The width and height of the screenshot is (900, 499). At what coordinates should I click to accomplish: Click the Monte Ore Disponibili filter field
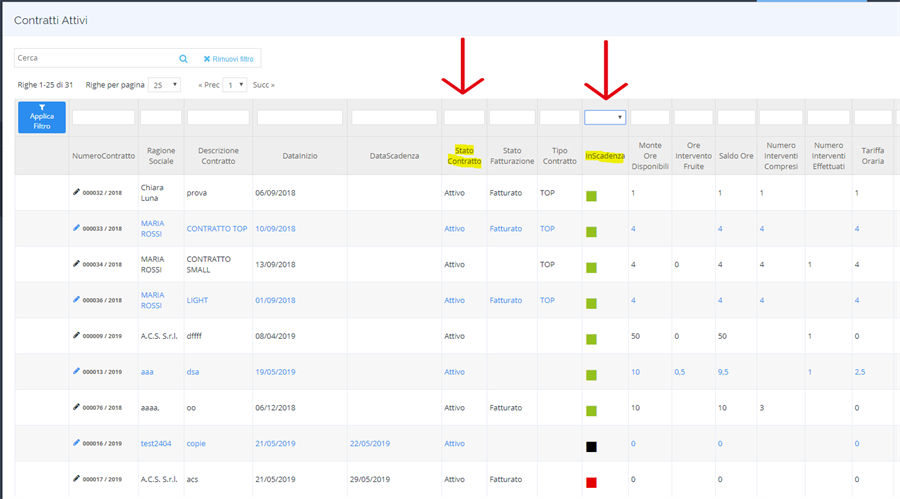(650, 117)
